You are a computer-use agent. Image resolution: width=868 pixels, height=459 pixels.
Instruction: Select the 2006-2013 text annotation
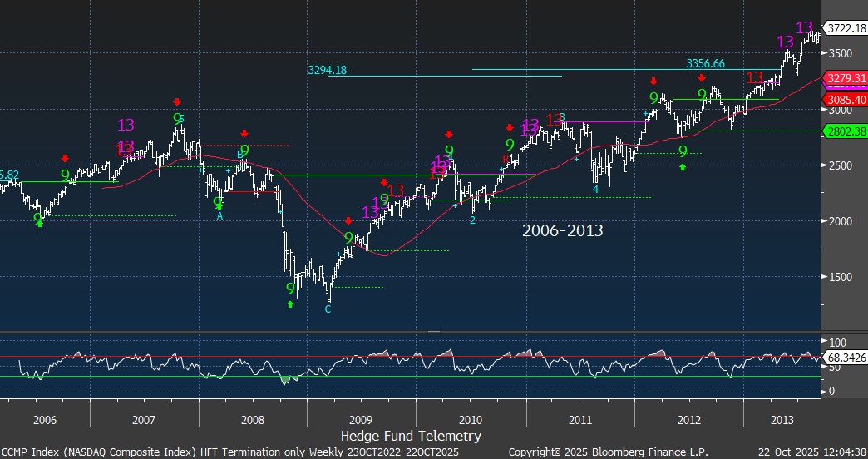(x=562, y=231)
